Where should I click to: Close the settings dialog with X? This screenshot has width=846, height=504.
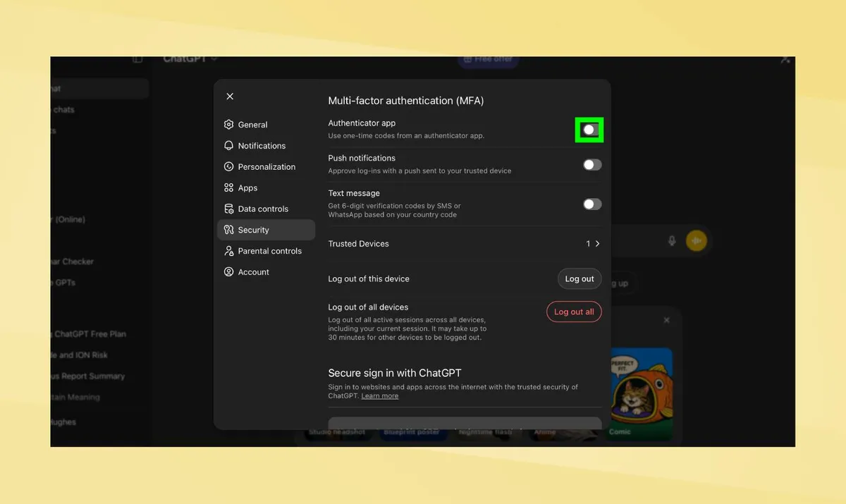230,97
